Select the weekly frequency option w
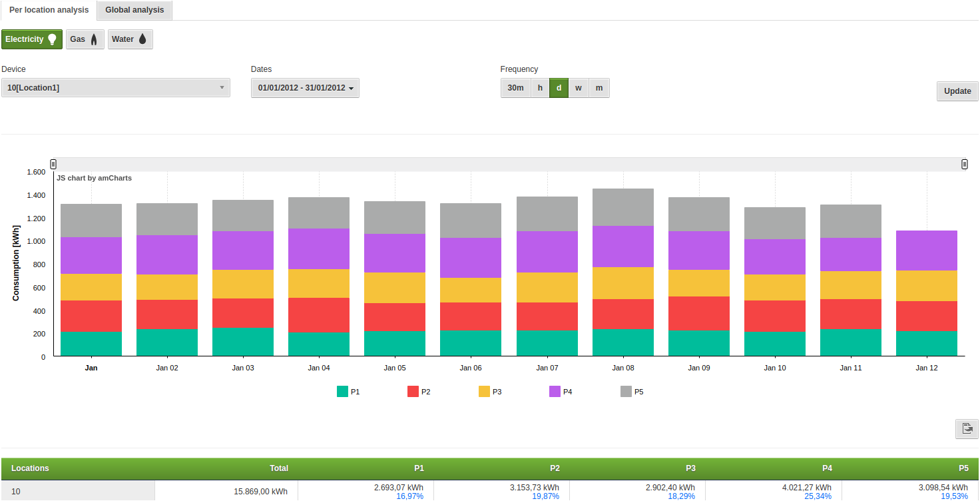 [x=578, y=87]
